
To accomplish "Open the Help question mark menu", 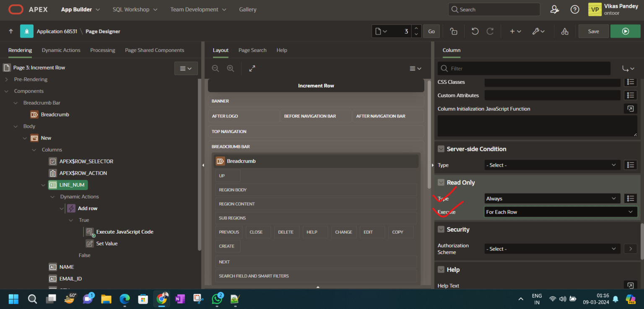I will click(x=575, y=10).
